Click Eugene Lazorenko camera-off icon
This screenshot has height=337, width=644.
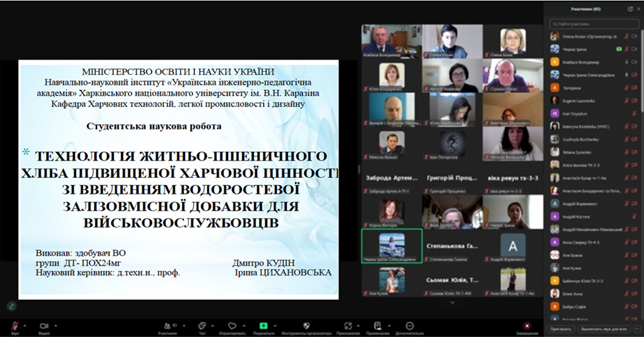click(x=635, y=101)
